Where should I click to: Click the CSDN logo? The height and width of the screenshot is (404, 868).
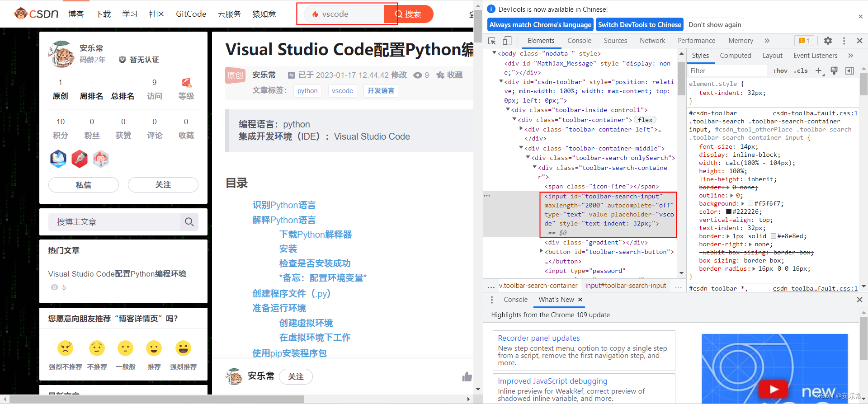point(36,14)
